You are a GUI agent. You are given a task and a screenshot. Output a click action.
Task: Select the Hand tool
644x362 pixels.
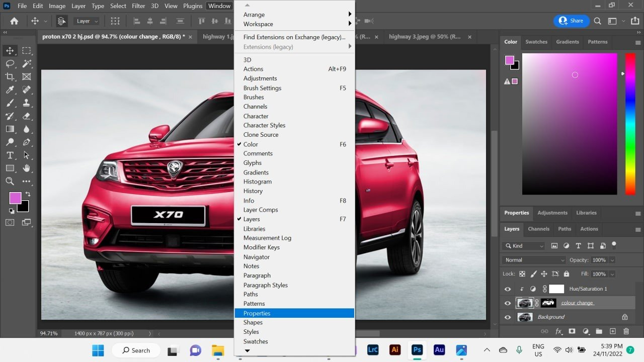[x=26, y=168]
